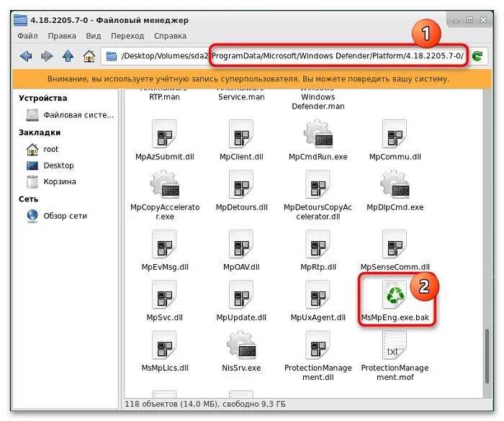Viewport: 504px width, 421px height.
Task: Click the status bar showing 118 объектов
Action: [205, 404]
